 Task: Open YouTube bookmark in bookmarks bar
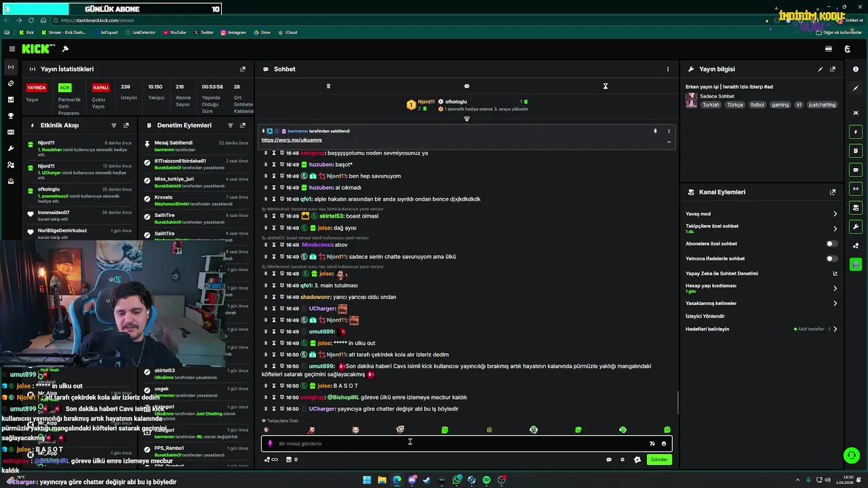174,33
